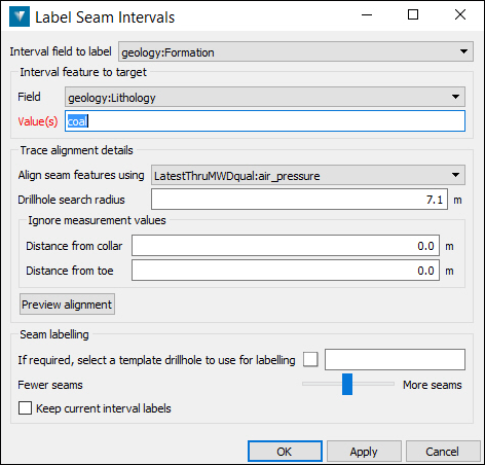Maximize the Label Seam Intervals window
The width and height of the screenshot is (485, 465).
(413, 15)
